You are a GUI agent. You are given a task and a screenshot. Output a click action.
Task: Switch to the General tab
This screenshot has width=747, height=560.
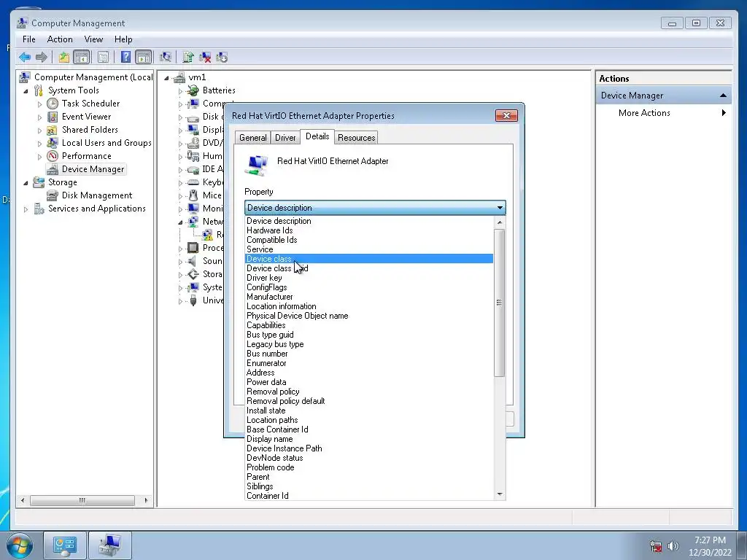click(x=252, y=138)
